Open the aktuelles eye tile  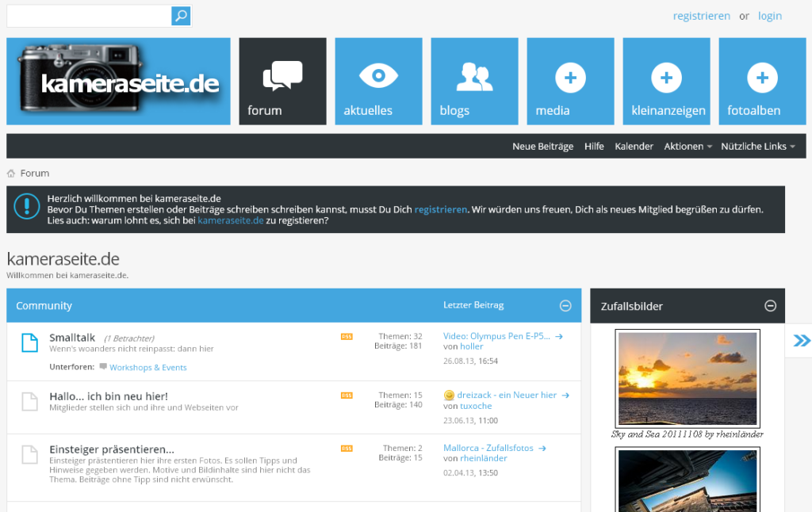click(378, 82)
